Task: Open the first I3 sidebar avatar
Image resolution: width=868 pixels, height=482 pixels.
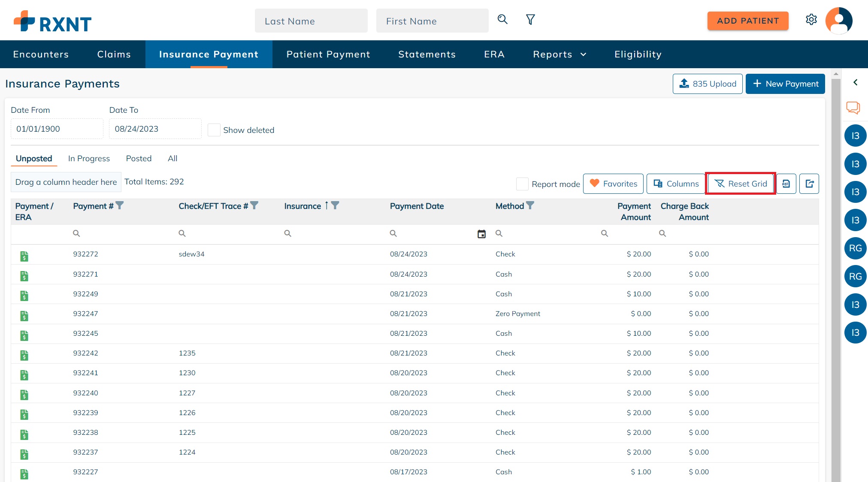Action: point(855,136)
